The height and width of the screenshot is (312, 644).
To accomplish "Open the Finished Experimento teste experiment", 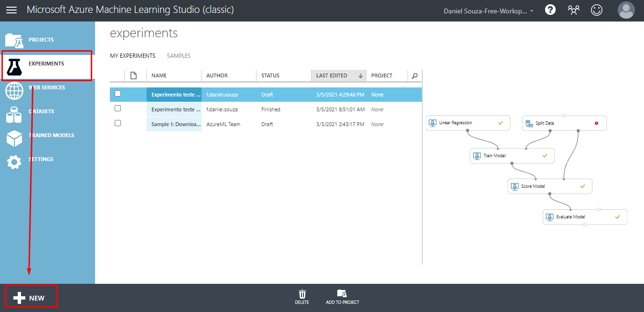I will pos(174,109).
